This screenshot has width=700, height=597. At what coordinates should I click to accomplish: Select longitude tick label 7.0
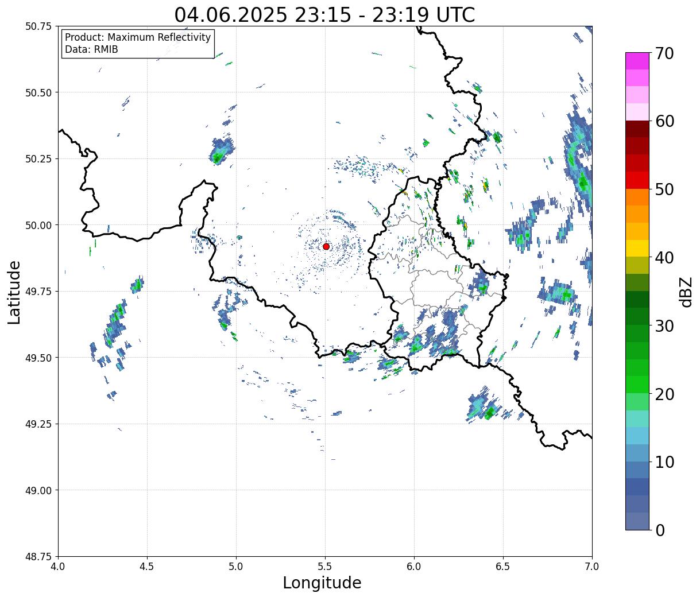click(592, 566)
